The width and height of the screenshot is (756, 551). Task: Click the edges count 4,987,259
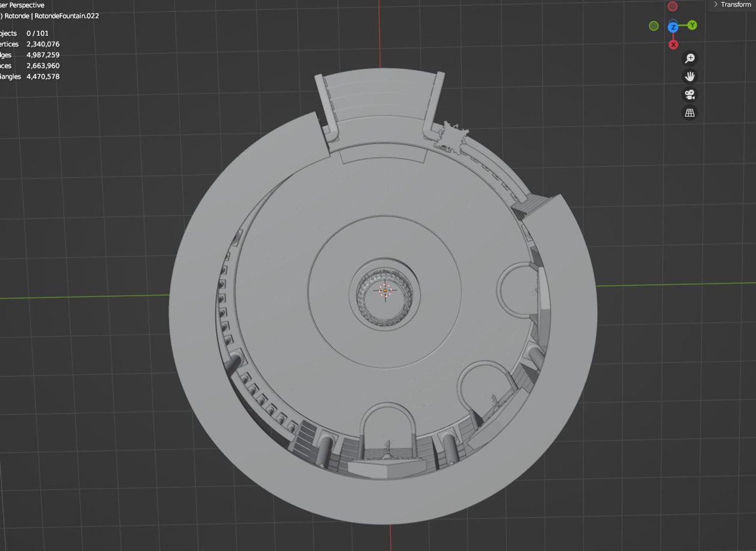click(43, 55)
